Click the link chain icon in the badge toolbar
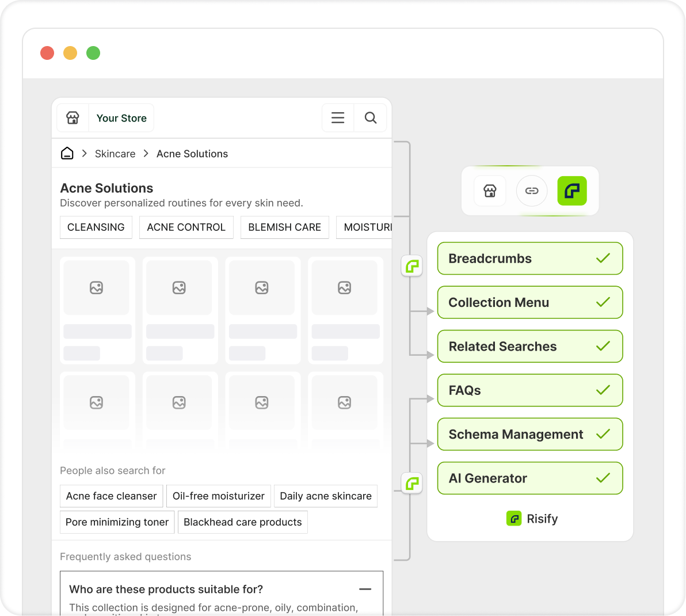The image size is (686, 616). pos(531,191)
